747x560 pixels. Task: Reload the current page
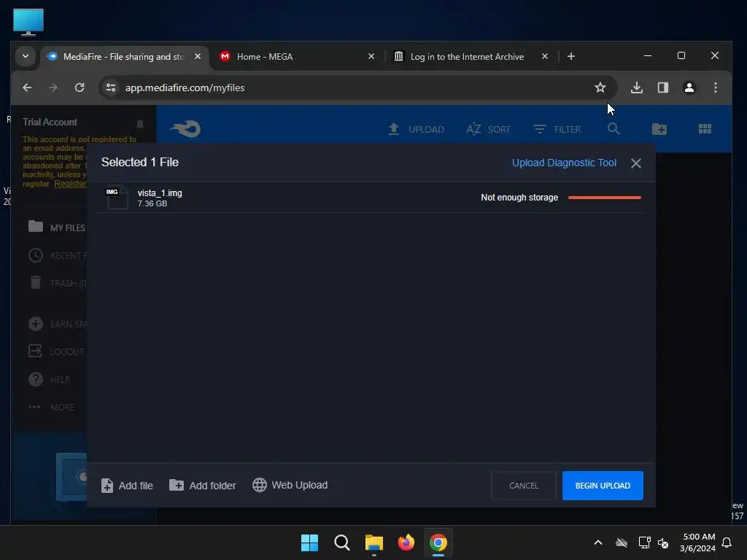[x=80, y=87]
